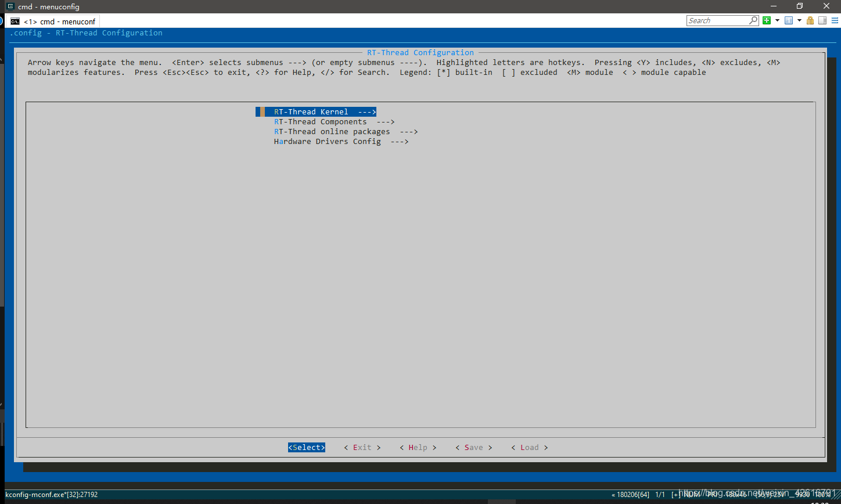The width and height of the screenshot is (841, 504).
Task: Click the restore window button
Action: pyautogui.click(x=800, y=6)
